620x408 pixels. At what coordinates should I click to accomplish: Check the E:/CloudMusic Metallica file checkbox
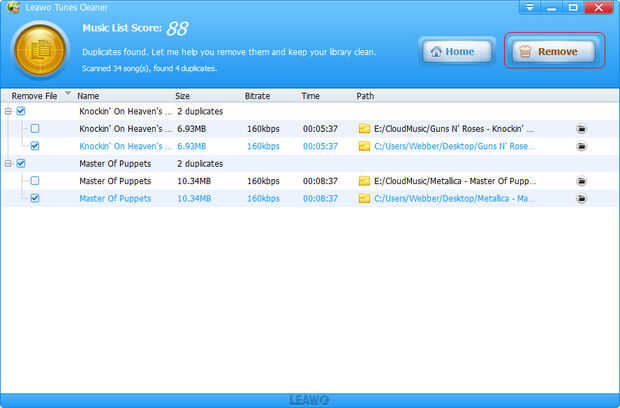point(35,181)
